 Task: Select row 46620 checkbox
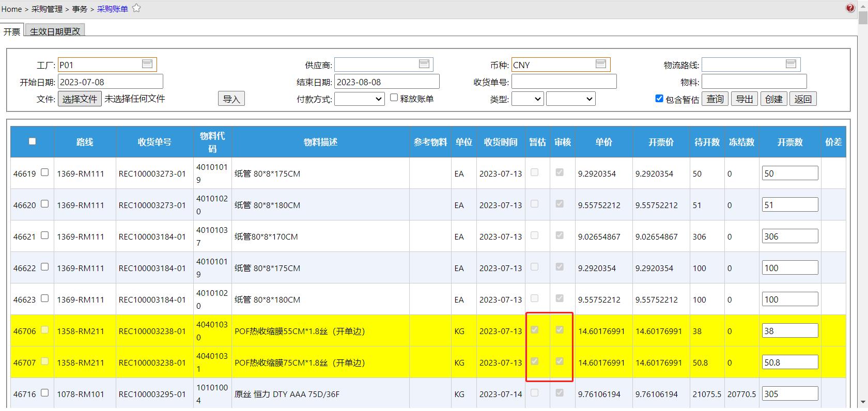coord(44,204)
